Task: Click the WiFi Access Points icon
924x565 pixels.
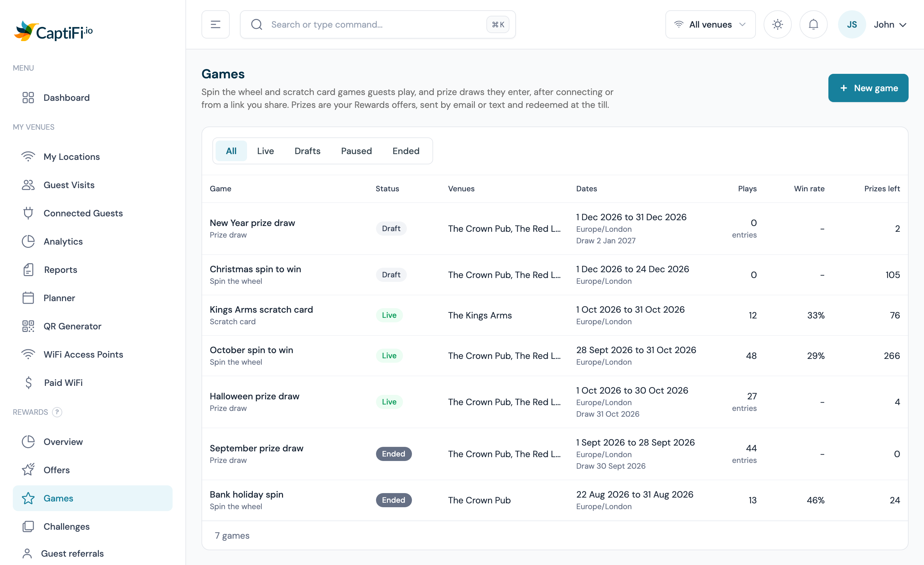Action: [28, 354]
